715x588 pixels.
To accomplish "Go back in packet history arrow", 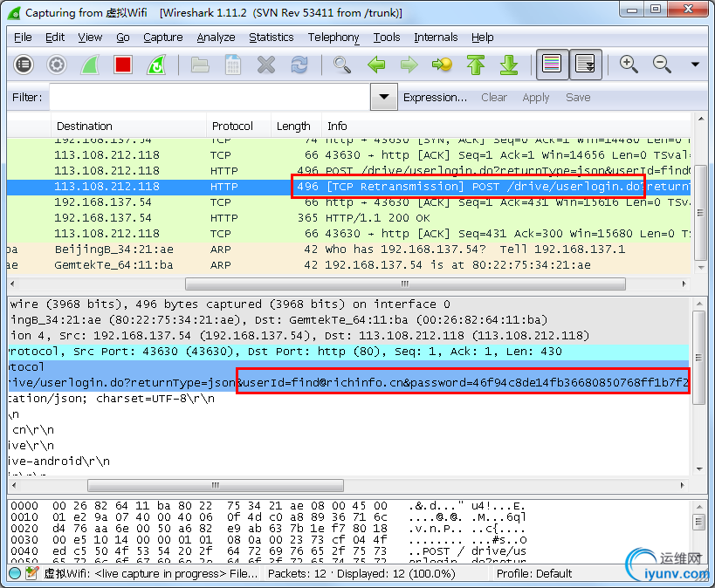I will pos(376,65).
